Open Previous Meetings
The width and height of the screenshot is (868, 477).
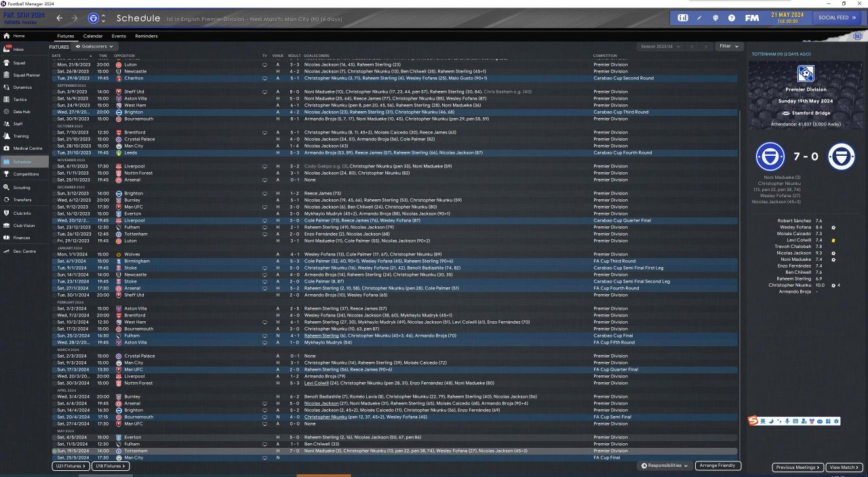coord(798,468)
